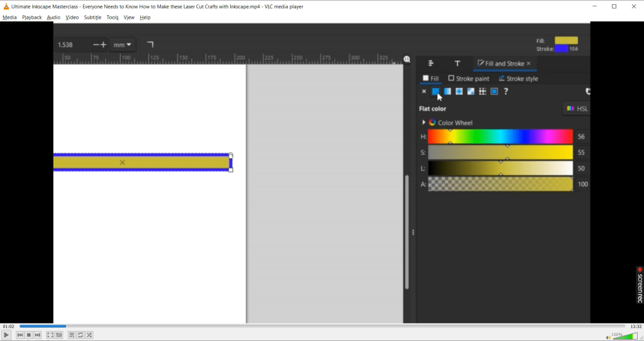Click the VLC Play button
The image size is (644, 341).
click(x=7, y=335)
